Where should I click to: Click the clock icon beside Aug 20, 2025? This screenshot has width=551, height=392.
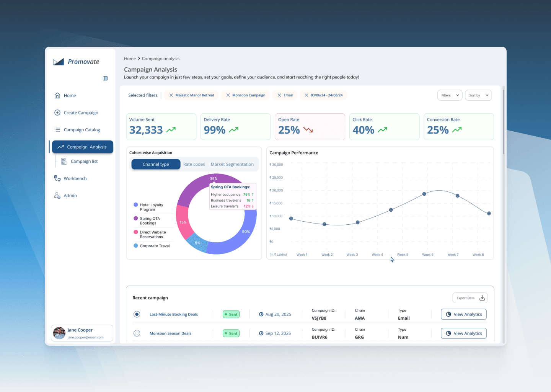(x=261, y=314)
